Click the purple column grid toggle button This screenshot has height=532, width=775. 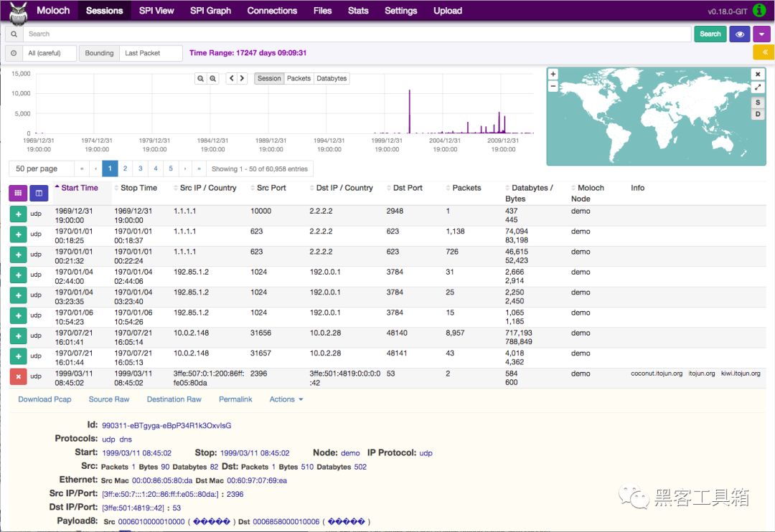[18, 193]
